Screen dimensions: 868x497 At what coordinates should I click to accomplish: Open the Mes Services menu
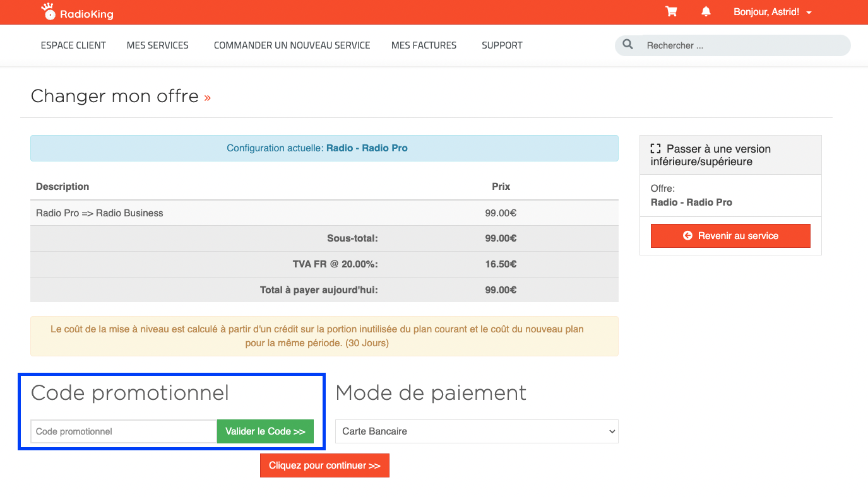157,45
